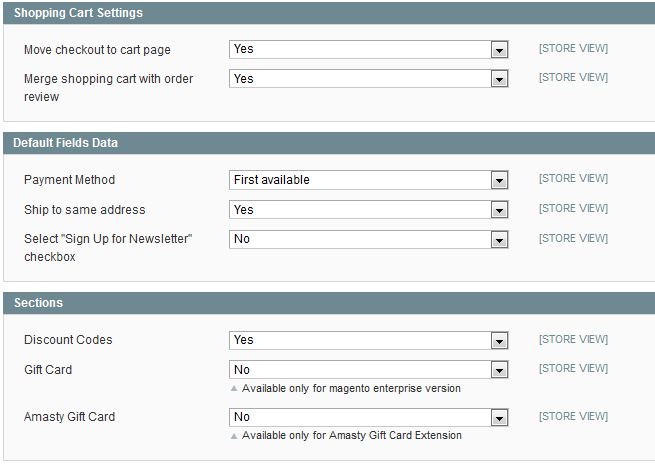Click STORE VIEW beside Discount Codes
655x464 pixels.
[x=573, y=339]
